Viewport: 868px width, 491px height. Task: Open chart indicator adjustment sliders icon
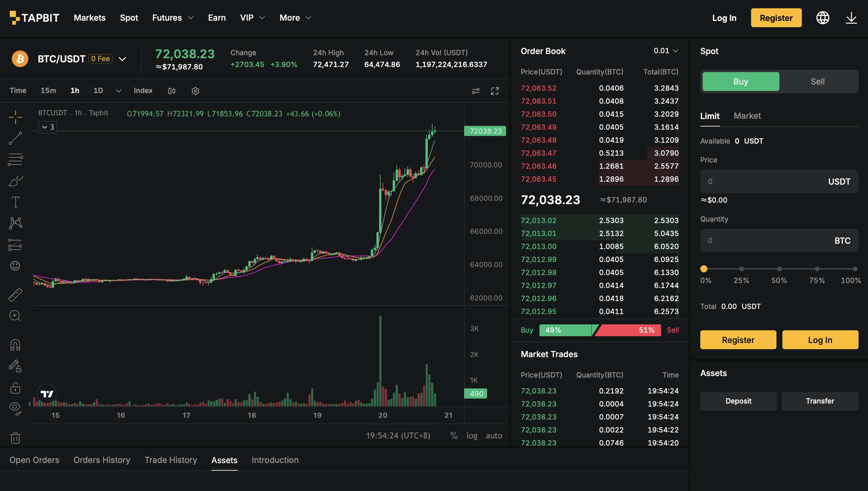click(476, 91)
